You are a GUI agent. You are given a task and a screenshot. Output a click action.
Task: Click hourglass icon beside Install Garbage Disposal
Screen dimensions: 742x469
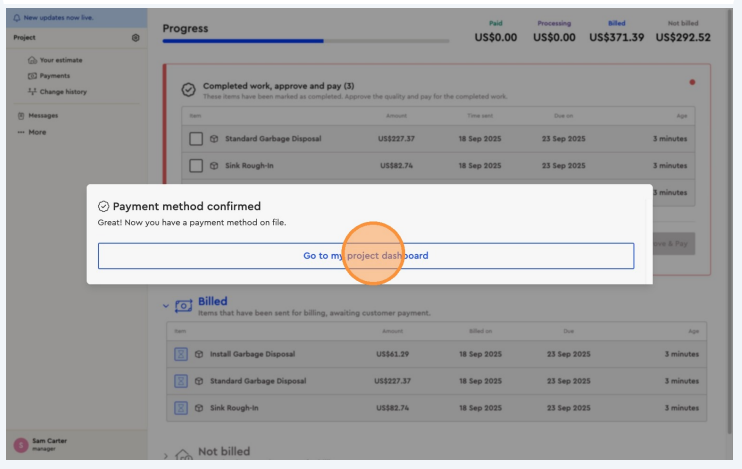coord(181,354)
